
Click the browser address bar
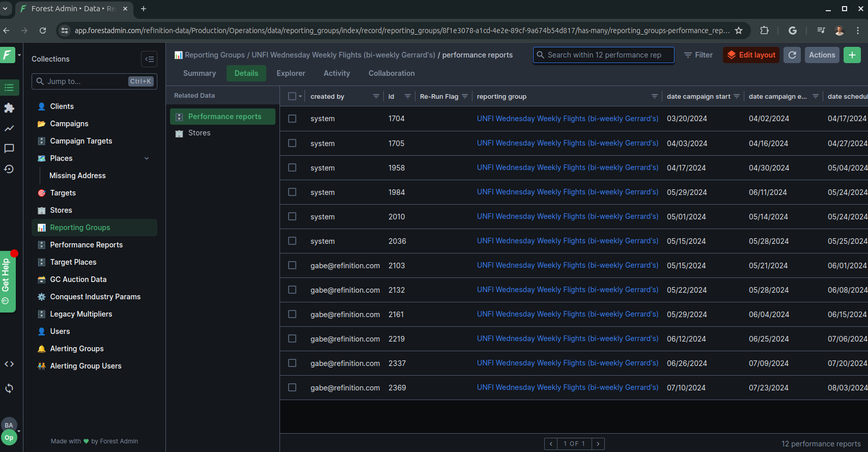[402, 31]
